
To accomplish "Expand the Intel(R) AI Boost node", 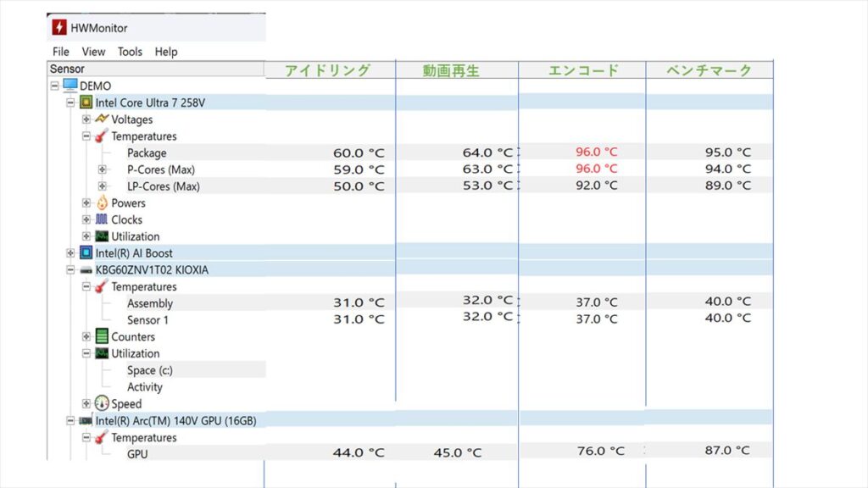I will click(70, 252).
